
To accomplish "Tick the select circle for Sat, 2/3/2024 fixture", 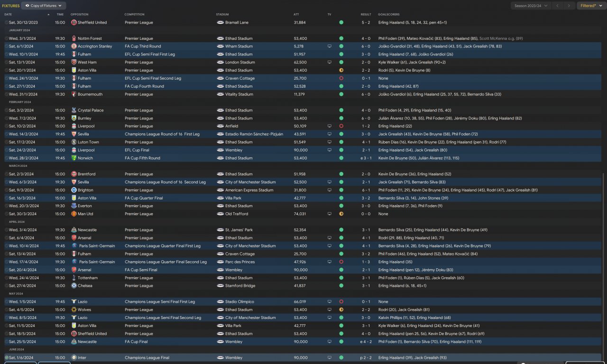I will (7, 174).
